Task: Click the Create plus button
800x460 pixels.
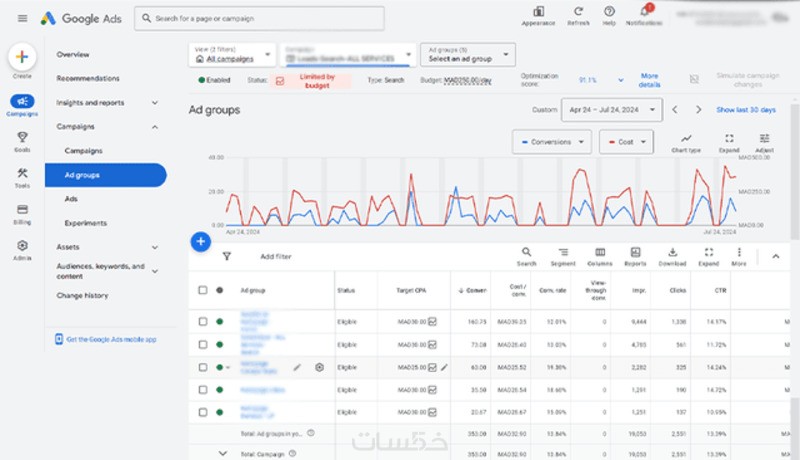Action: 22,57
